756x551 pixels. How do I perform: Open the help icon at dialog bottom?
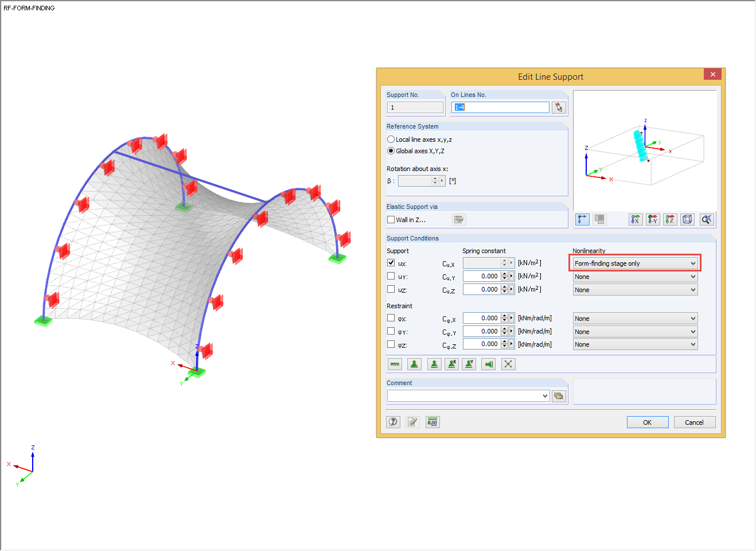393,422
